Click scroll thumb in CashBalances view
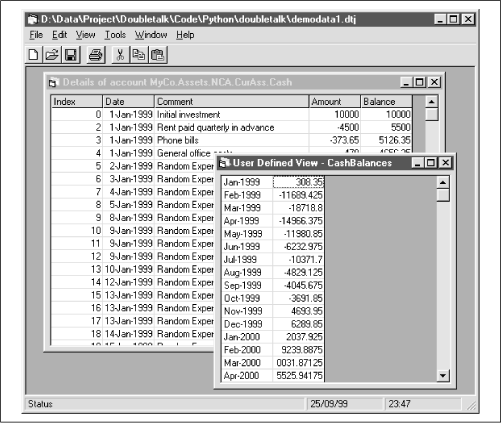 [443, 195]
